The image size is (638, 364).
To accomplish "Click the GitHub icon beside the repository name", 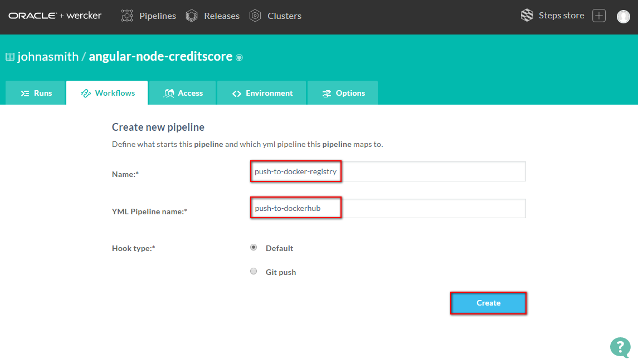I will point(240,57).
